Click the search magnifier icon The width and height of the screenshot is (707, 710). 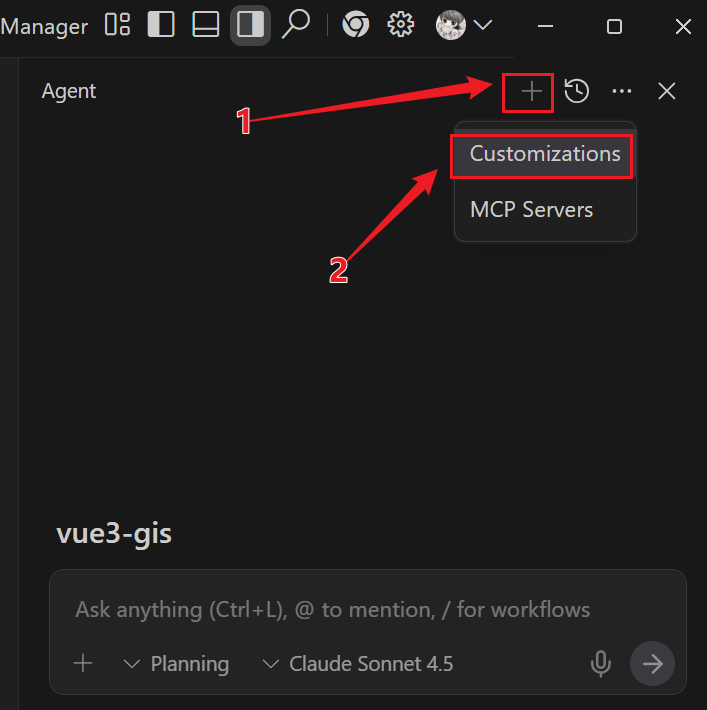coord(295,25)
